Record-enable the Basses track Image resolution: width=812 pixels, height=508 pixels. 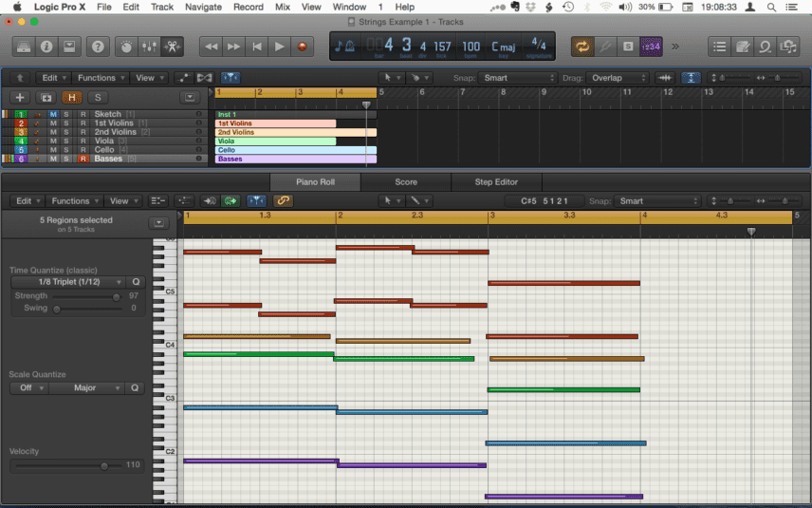[x=83, y=159]
